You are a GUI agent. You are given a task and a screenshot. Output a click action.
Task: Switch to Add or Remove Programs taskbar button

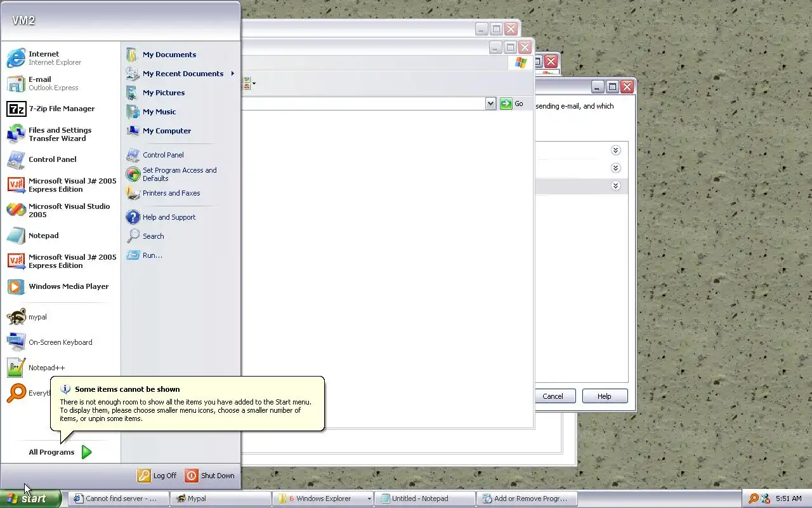tap(527, 498)
